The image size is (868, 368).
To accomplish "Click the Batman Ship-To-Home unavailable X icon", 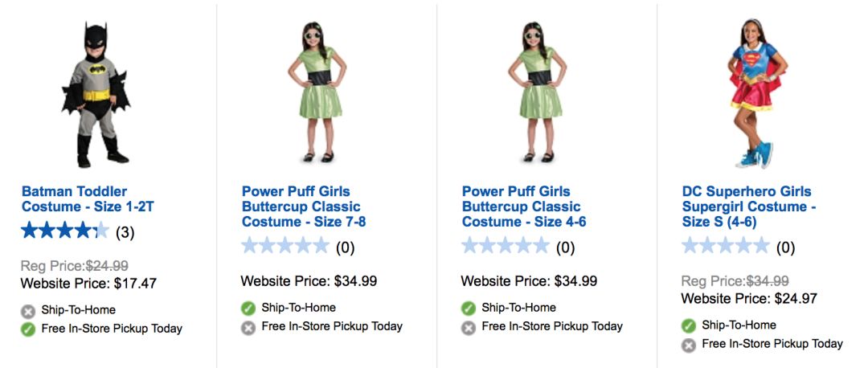I will point(28,311).
